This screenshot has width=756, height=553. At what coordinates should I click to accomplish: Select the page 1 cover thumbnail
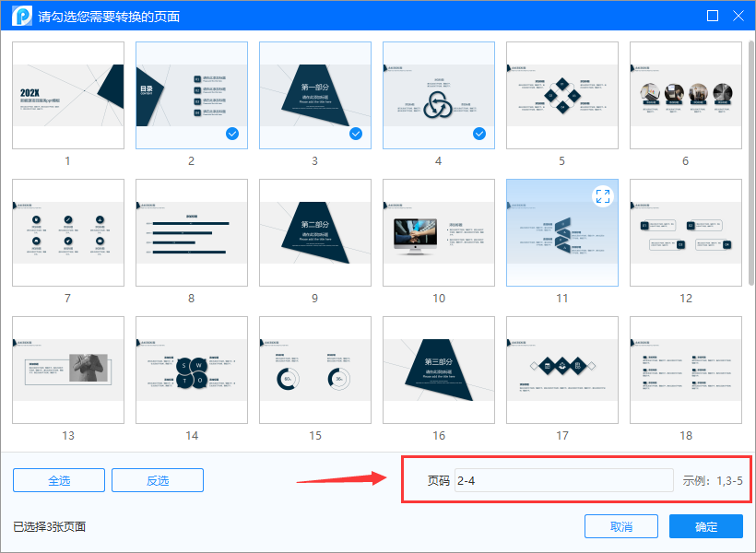(68, 95)
